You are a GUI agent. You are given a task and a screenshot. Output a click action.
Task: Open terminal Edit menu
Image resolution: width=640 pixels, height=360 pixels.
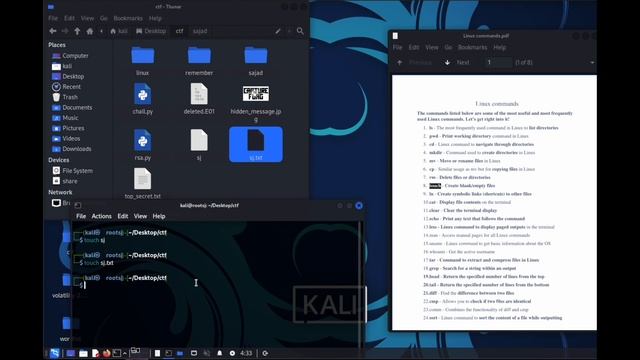[123, 216]
